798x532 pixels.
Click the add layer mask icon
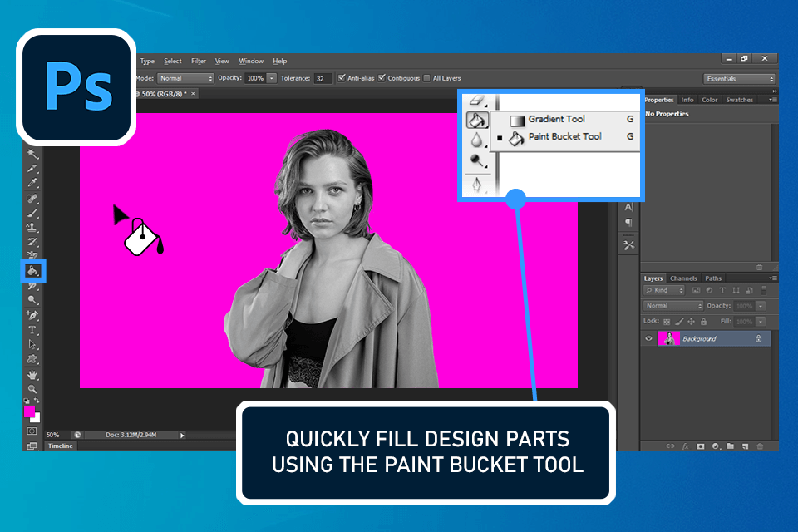click(x=701, y=446)
